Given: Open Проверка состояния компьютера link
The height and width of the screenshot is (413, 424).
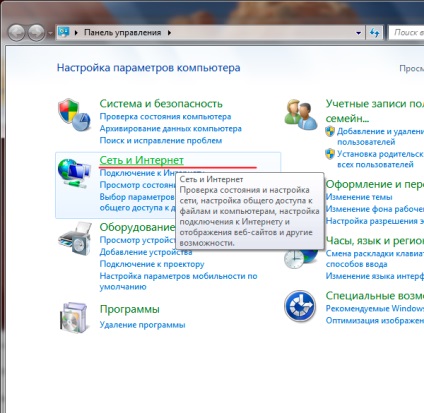Looking at the screenshot, I should point(165,117).
